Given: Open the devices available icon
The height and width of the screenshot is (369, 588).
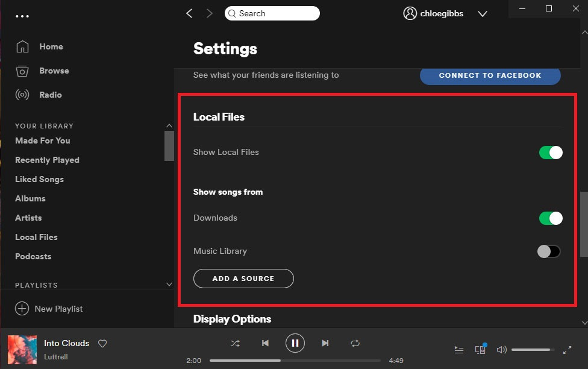Looking at the screenshot, I should [480, 350].
